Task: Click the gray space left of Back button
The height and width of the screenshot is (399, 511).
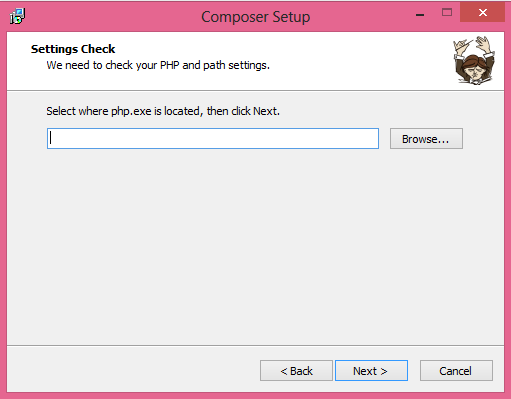Action: click(133, 370)
